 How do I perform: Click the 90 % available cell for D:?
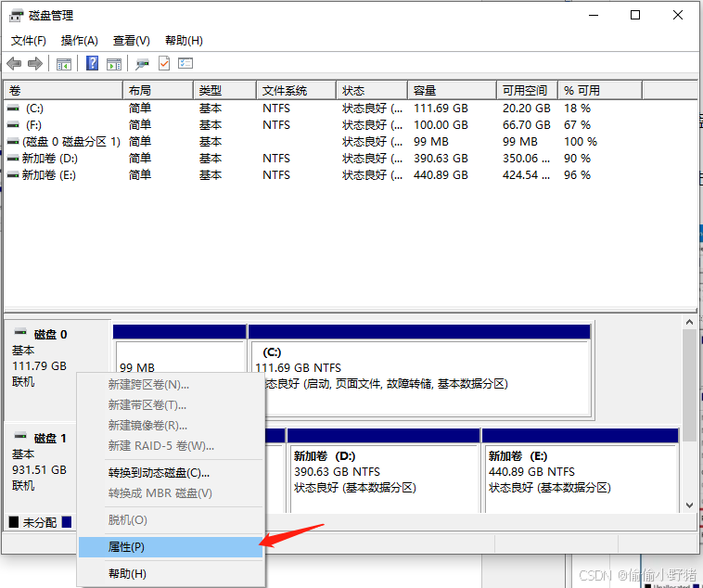577,159
